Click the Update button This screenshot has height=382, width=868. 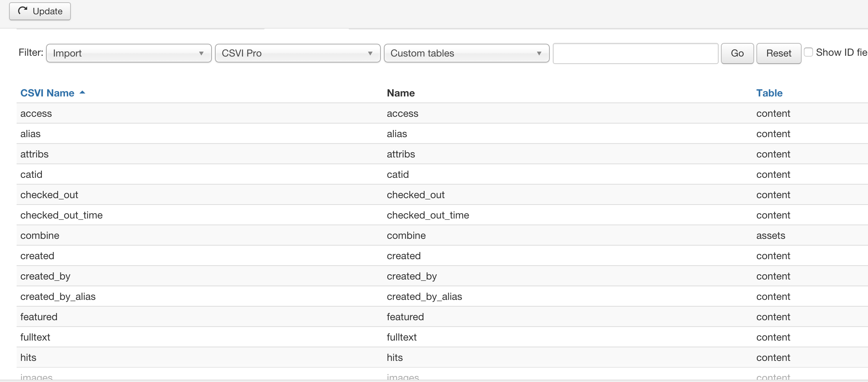tap(40, 11)
